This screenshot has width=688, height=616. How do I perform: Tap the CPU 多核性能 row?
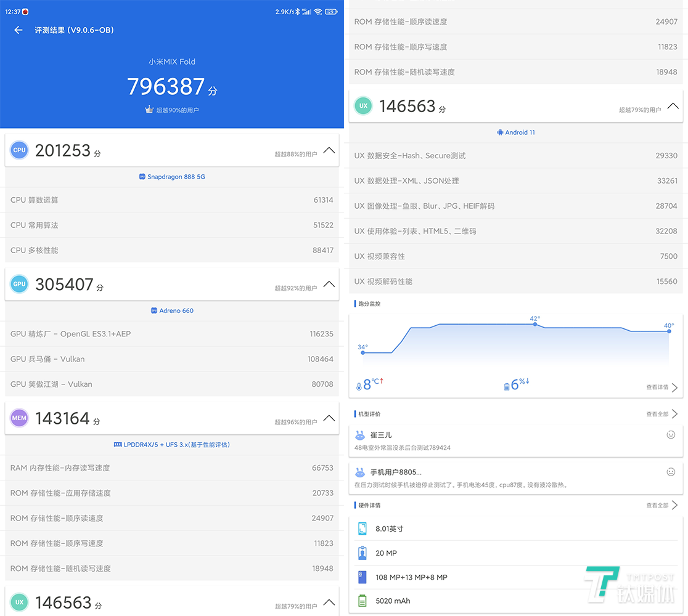[172, 250]
